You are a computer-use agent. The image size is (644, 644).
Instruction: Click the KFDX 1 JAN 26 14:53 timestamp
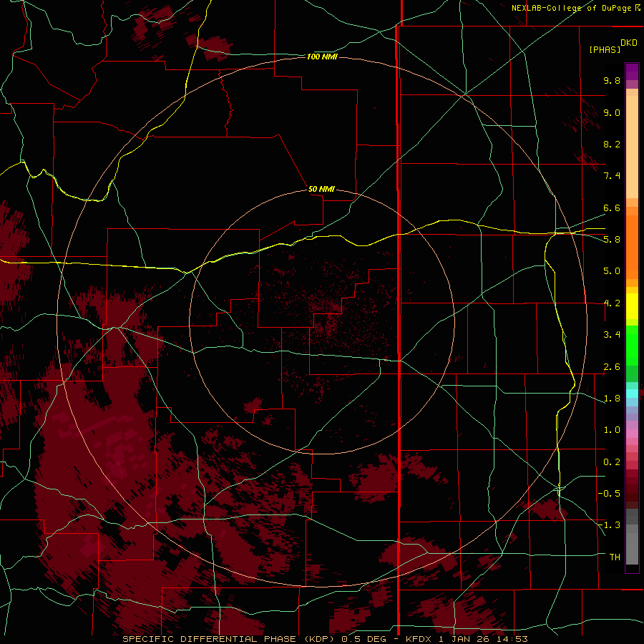(x=467, y=639)
